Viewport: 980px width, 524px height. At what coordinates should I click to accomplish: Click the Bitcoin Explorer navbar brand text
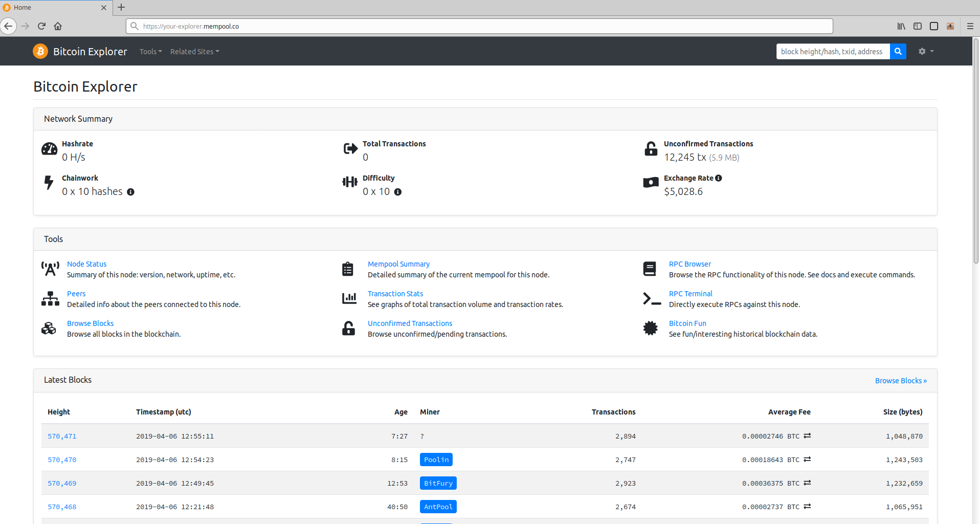click(90, 52)
